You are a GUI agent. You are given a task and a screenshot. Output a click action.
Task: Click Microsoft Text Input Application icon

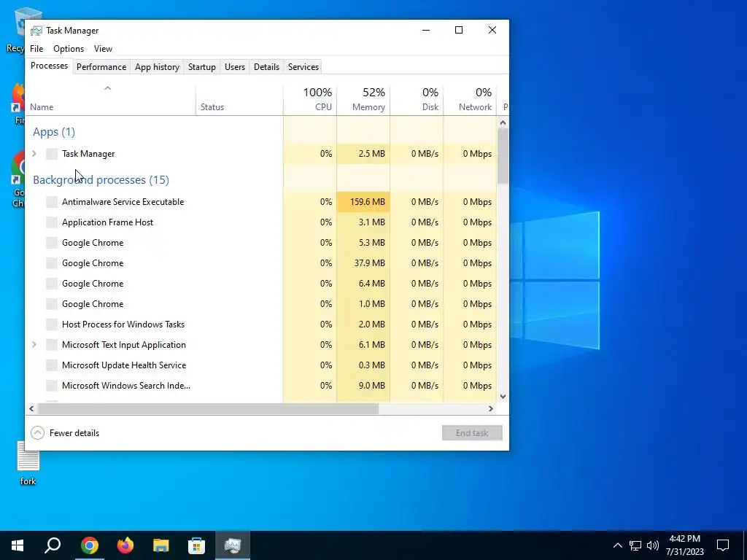[x=52, y=345]
